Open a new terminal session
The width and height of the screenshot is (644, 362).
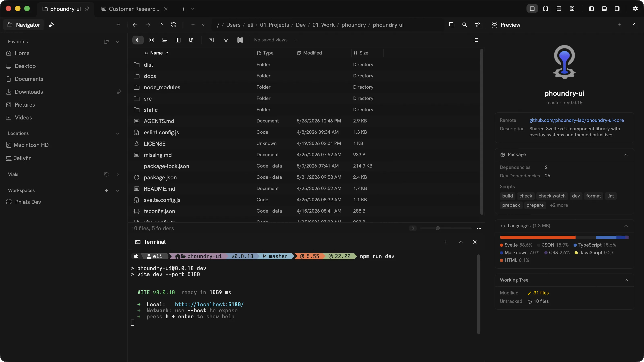[446, 242]
